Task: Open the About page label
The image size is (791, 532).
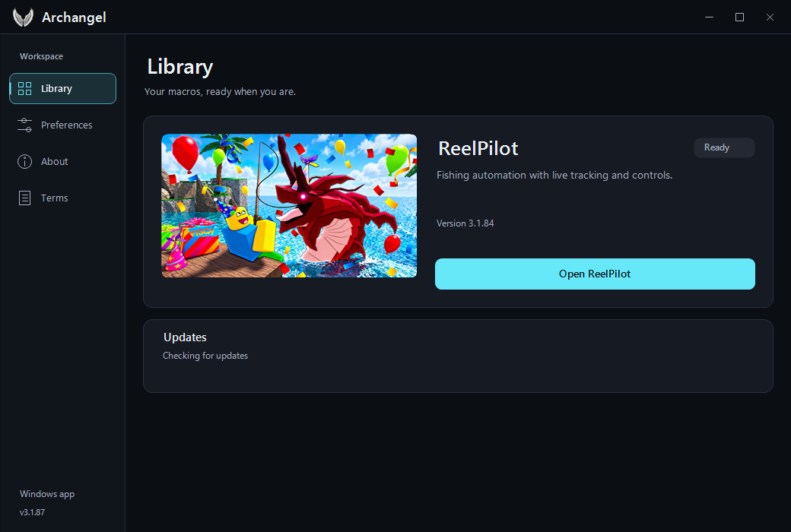Action: click(55, 161)
